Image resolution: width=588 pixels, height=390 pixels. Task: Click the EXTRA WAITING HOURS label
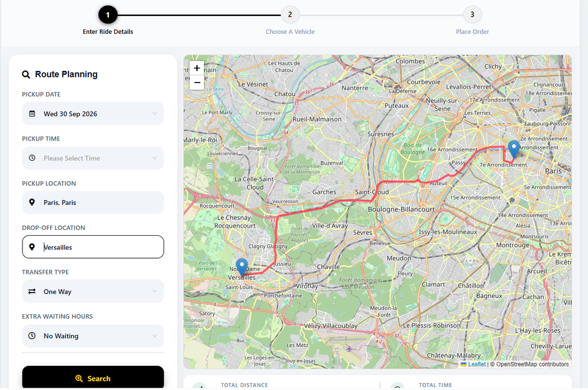click(x=57, y=317)
